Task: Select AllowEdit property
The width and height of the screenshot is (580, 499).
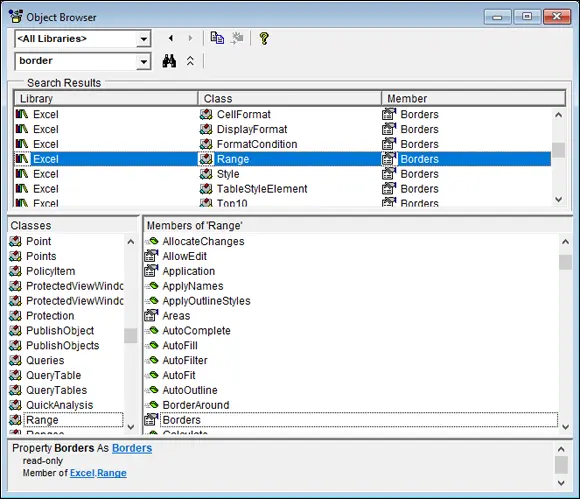Action: 185,256
